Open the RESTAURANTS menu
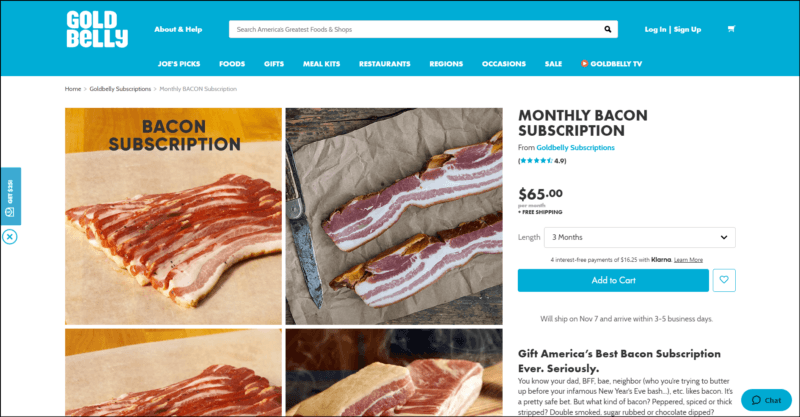Viewport: 800px width, 417px height. [385, 64]
